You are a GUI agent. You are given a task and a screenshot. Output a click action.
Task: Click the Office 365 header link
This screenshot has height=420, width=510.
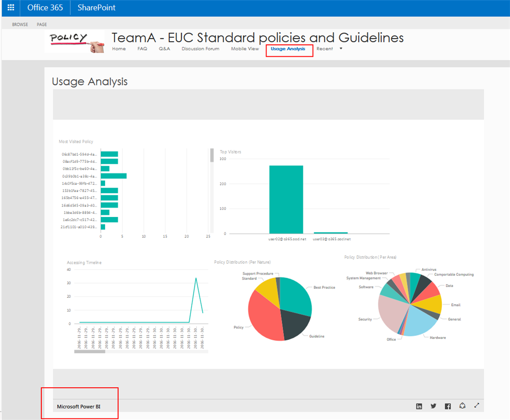[x=45, y=7]
